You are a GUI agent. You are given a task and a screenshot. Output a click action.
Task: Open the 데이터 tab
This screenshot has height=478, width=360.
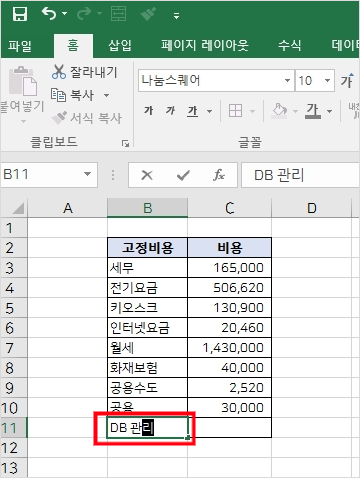pyautogui.click(x=345, y=46)
